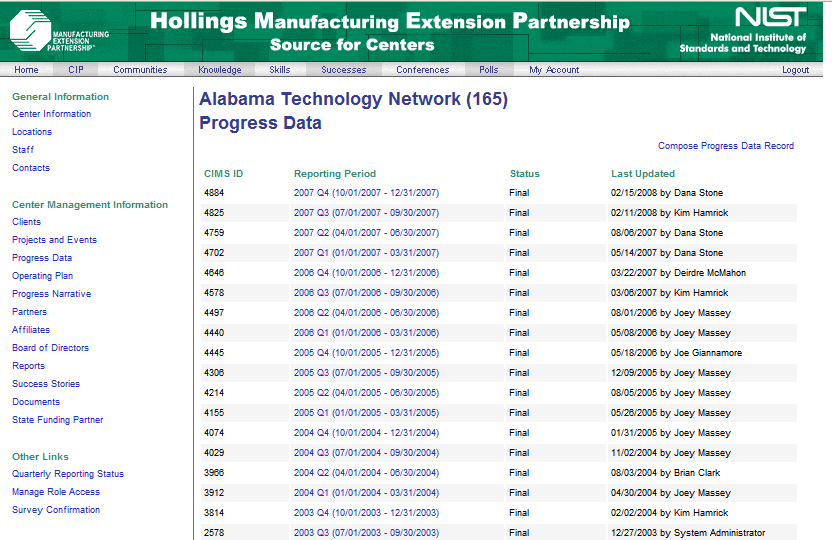Go to the Knowledge tab
Screen dimensions: 832x540
tap(219, 70)
